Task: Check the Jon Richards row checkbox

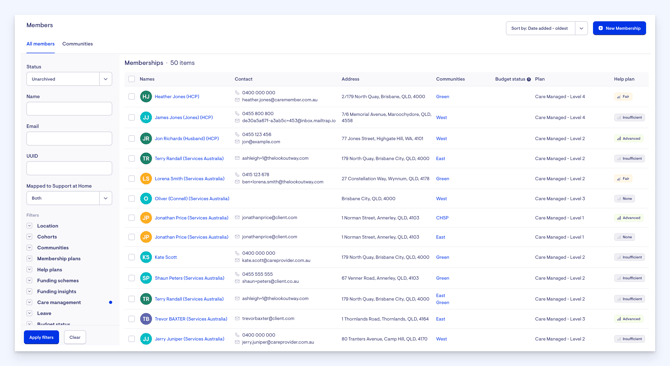Action: pos(132,138)
